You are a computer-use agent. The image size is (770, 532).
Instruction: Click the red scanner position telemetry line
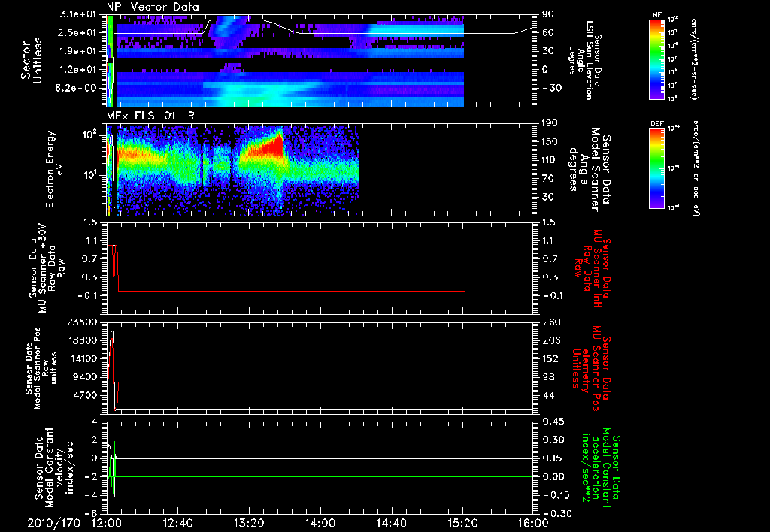[x=291, y=382]
